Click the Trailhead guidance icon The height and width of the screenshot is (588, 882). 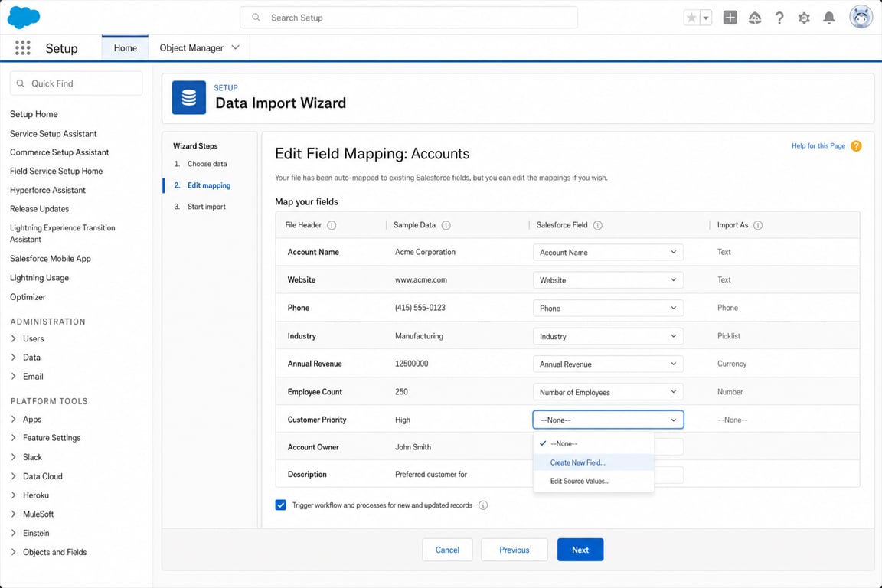(x=755, y=18)
